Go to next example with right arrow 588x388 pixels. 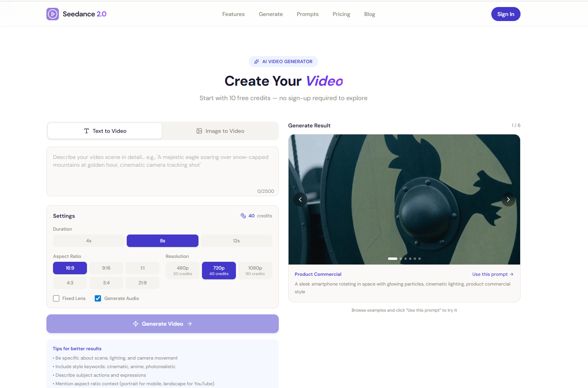pyautogui.click(x=508, y=199)
